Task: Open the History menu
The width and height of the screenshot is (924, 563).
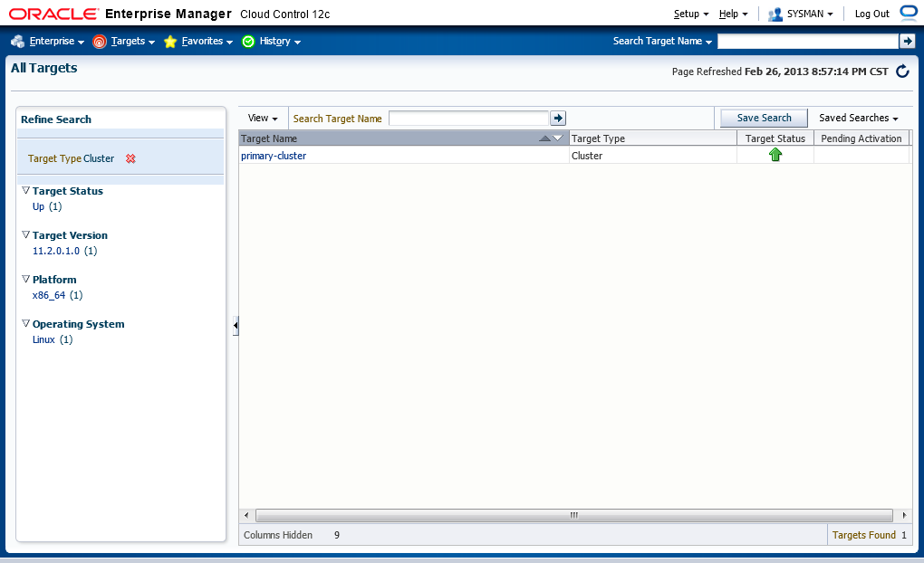Action: tap(280, 42)
